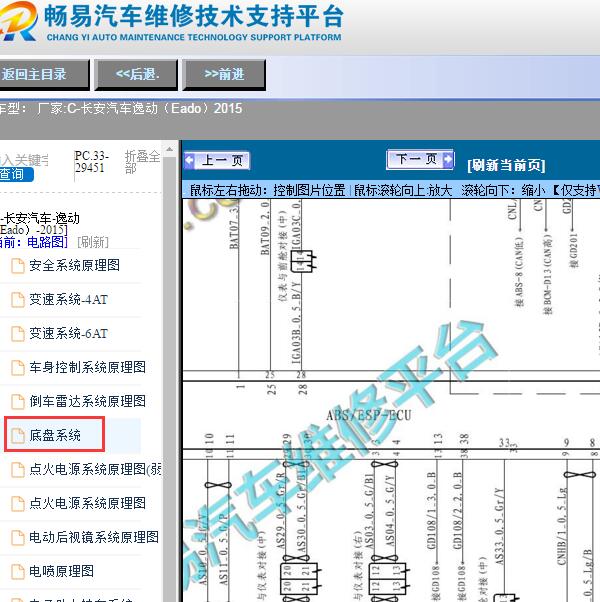Click scroll up arrow of left panel

click(x=169, y=149)
